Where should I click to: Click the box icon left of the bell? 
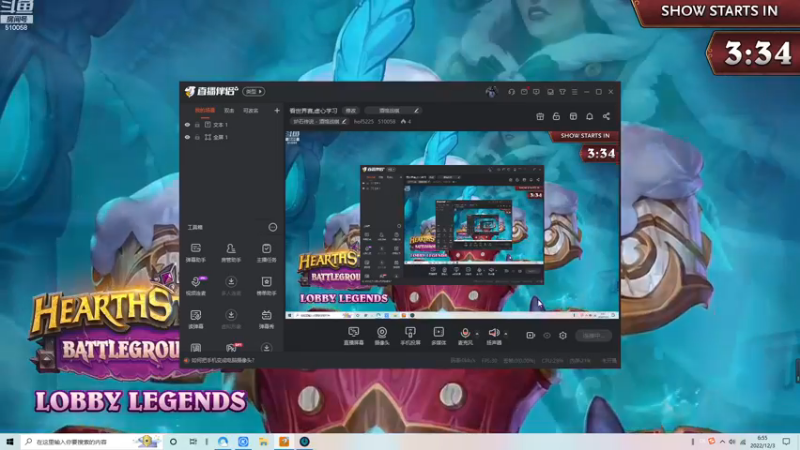tap(573, 116)
